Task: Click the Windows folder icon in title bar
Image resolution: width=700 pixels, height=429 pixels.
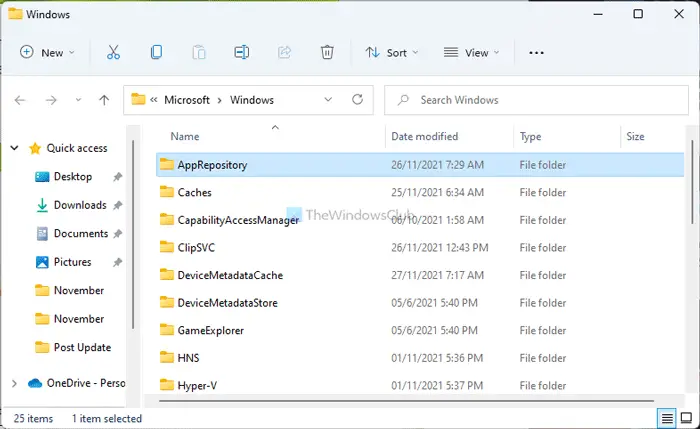Action: 15,14
